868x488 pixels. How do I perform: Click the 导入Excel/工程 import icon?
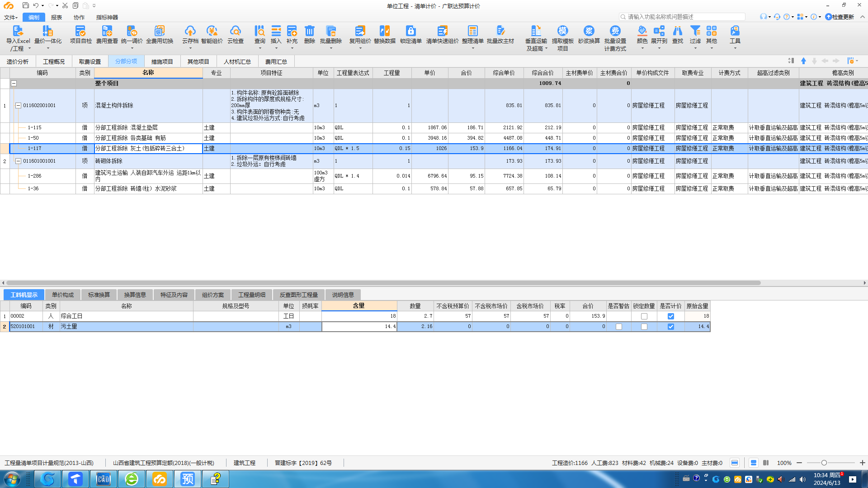(x=18, y=31)
